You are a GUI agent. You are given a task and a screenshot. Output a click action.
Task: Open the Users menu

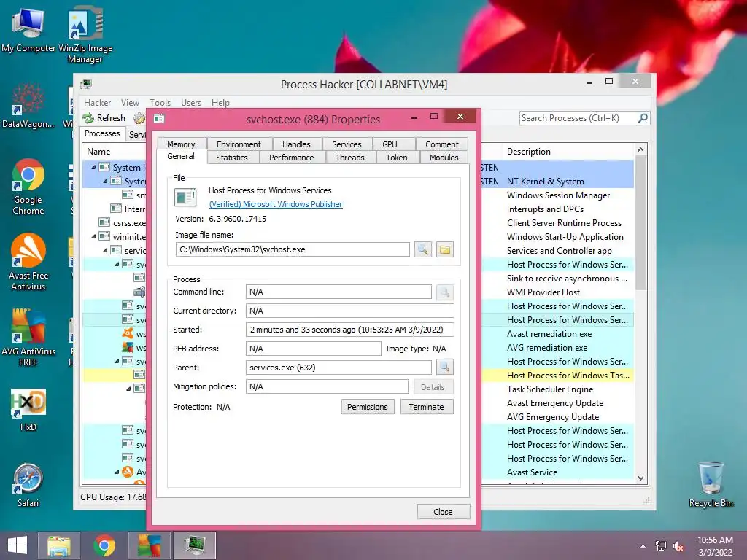(x=191, y=102)
